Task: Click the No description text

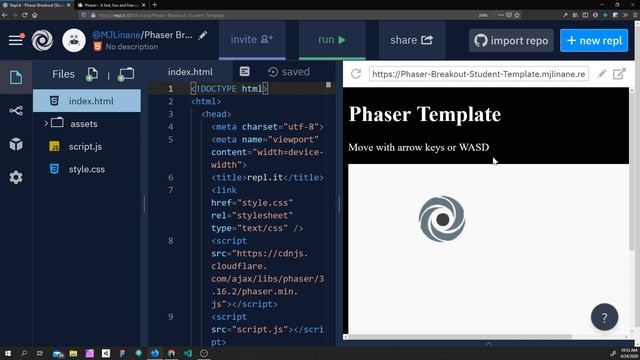Action: point(131,47)
